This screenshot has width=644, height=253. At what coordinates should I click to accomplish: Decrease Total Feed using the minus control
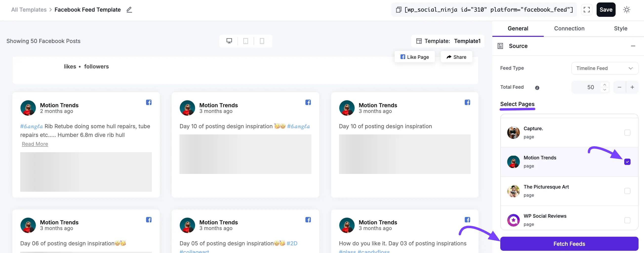point(619,87)
